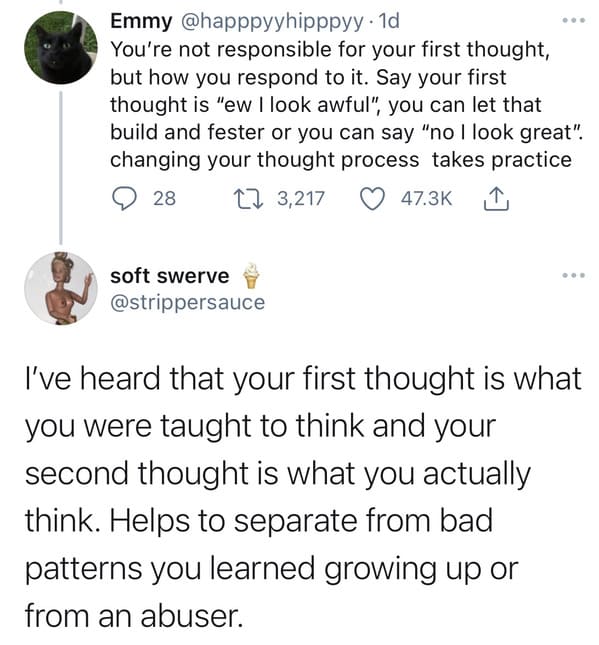Click the 28 replies count

(165, 199)
